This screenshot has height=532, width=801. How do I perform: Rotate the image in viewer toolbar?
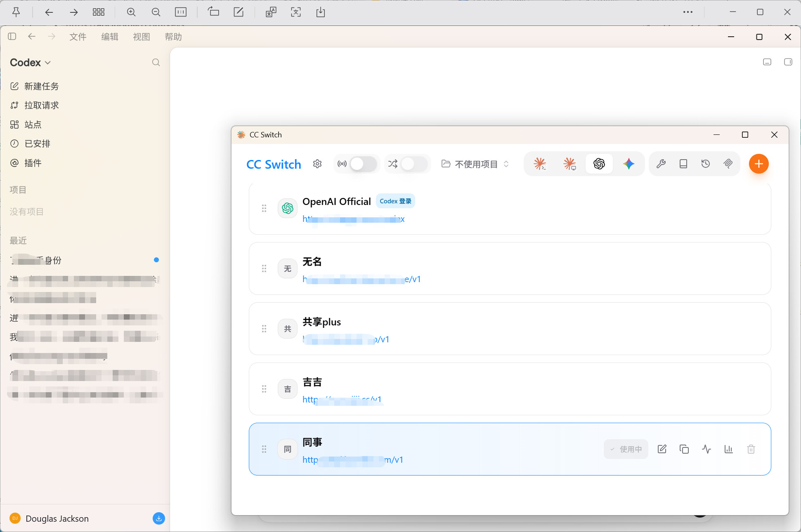coord(213,12)
